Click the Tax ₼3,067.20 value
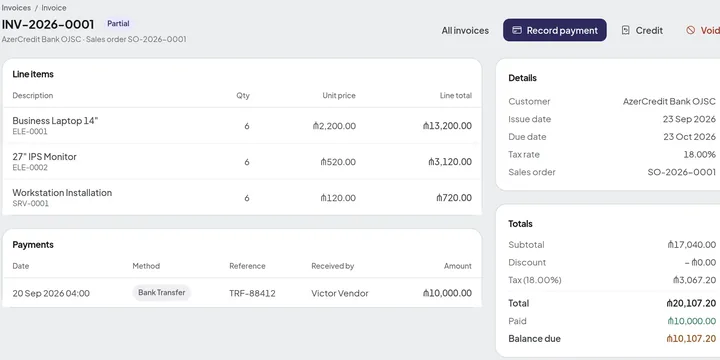Screen dimensions: 720x360 click(694, 280)
